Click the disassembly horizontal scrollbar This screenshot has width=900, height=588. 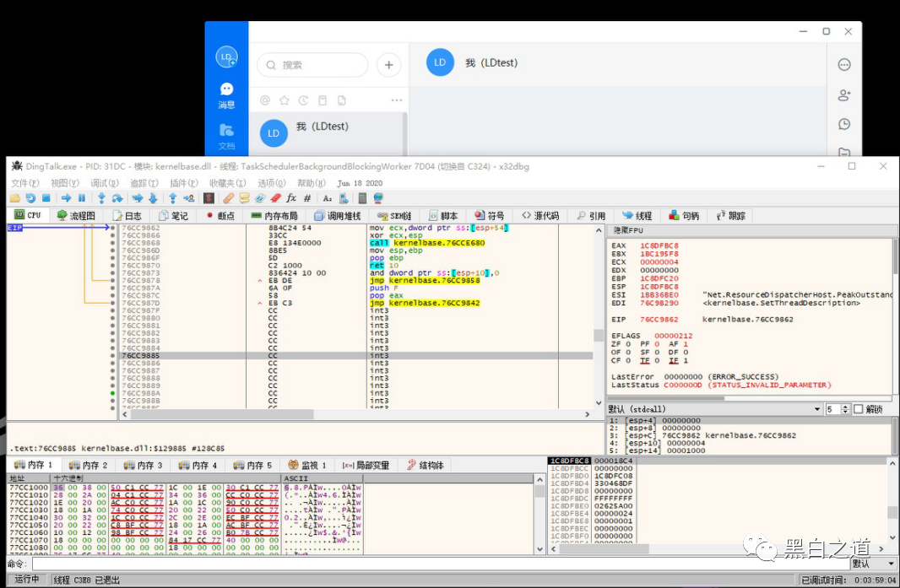click(355, 414)
